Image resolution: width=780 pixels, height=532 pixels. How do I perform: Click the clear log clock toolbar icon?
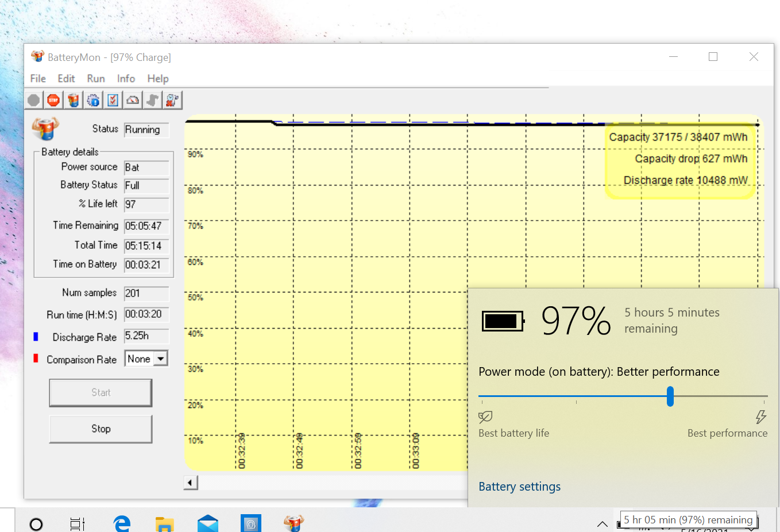click(172, 100)
